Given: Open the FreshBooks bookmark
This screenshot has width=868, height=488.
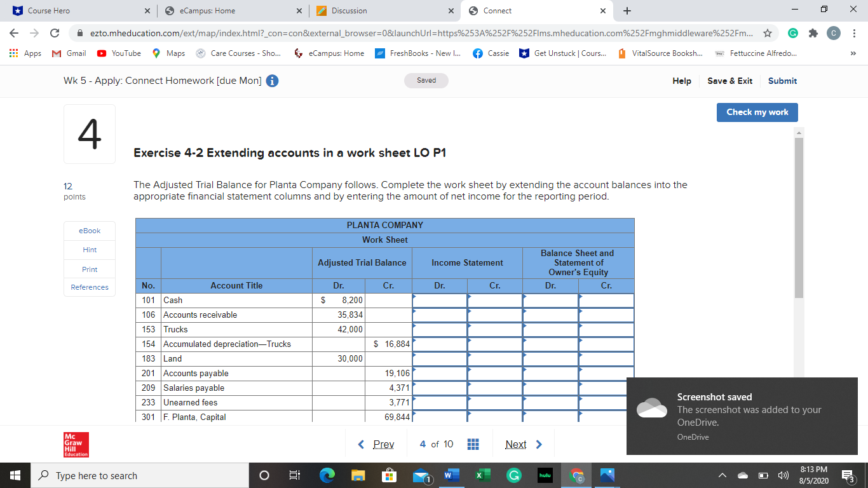Looking at the screenshot, I should (x=417, y=53).
